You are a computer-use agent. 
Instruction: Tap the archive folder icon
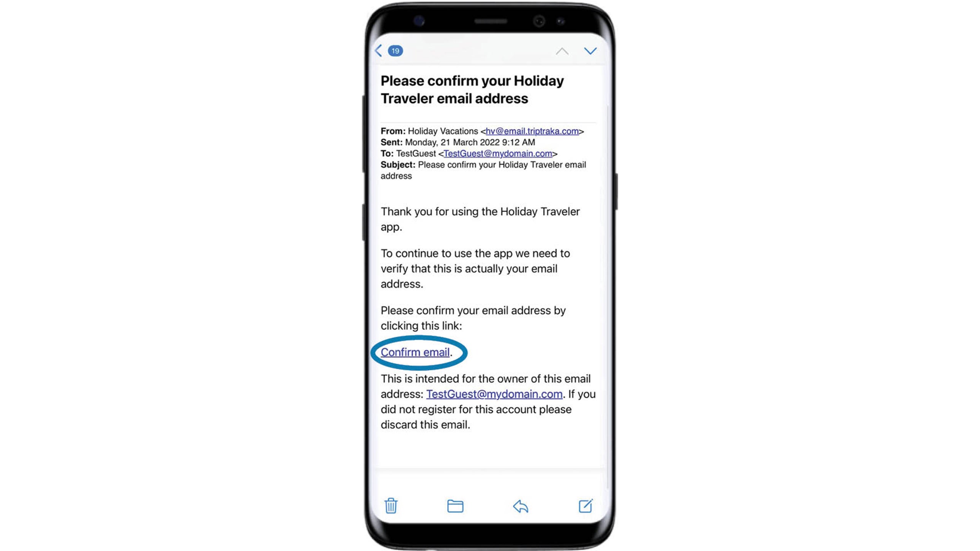click(455, 506)
